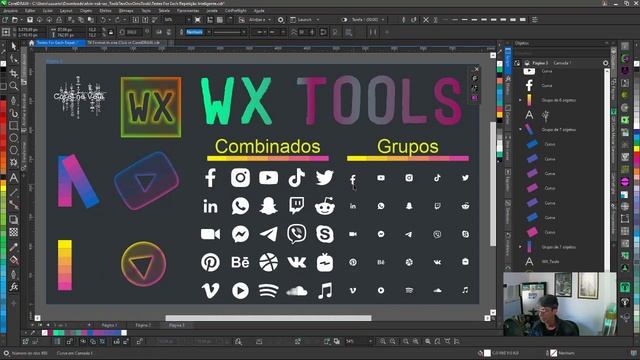Screen dimensions: 640x360
Task: Open the Ajuda menu
Action: point(259,11)
